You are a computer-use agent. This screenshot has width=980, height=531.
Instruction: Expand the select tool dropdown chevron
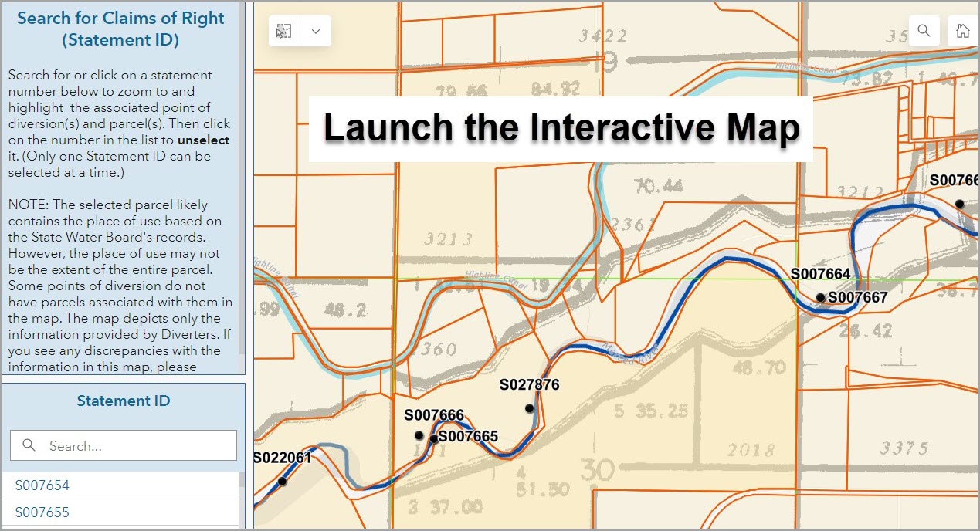(315, 32)
